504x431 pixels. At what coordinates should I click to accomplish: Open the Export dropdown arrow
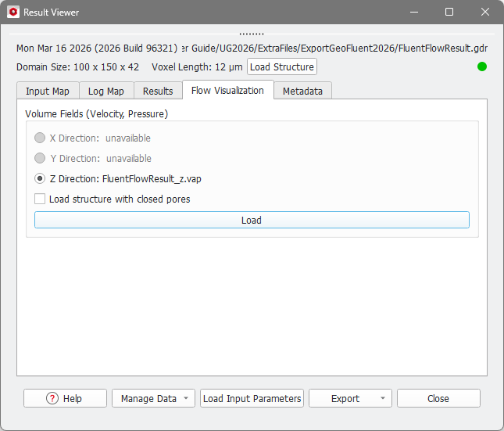tap(383, 398)
